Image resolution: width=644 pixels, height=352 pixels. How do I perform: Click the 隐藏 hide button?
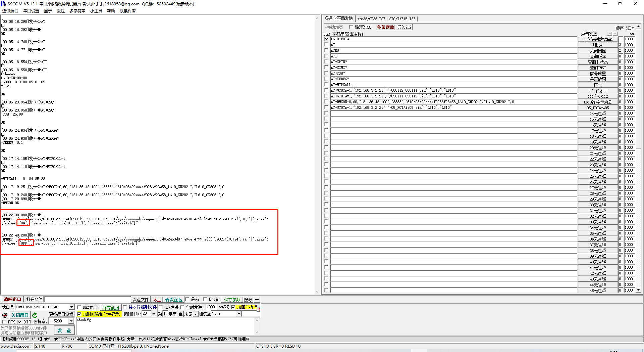point(248,300)
